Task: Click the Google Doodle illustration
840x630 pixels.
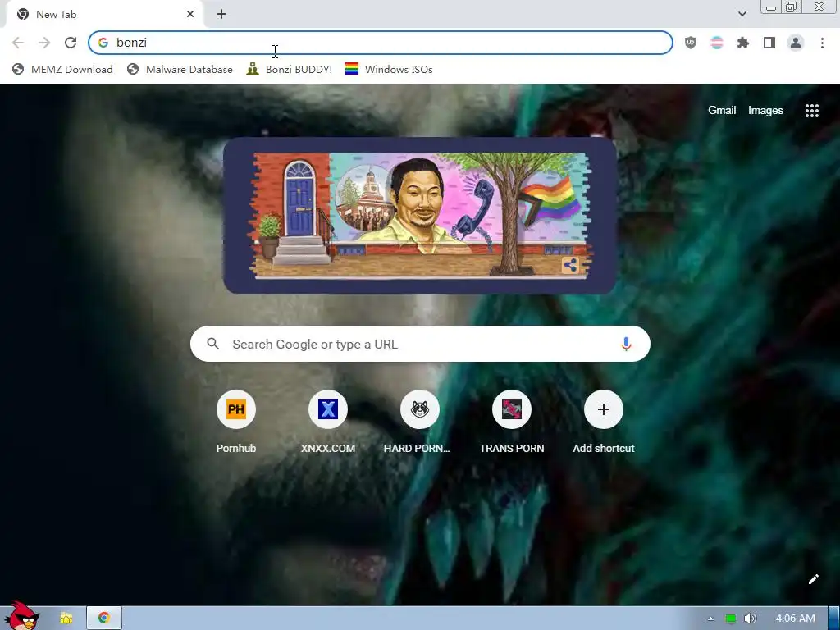Action: pyautogui.click(x=419, y=216)
